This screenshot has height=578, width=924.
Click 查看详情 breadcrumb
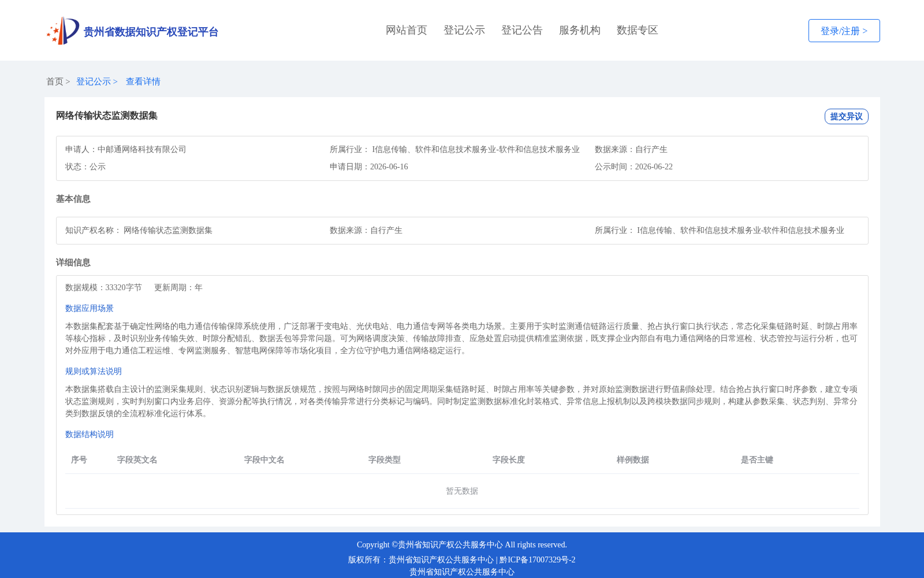point(143,81)
